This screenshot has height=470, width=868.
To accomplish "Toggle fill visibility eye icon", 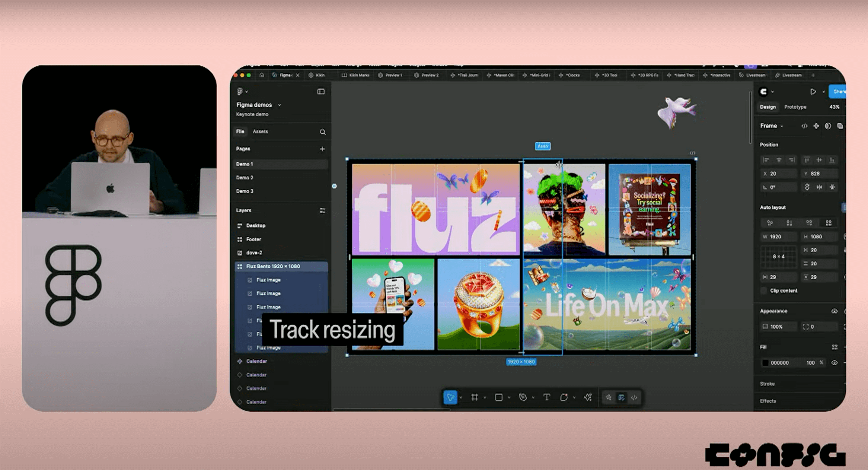I will click(834, 363).
